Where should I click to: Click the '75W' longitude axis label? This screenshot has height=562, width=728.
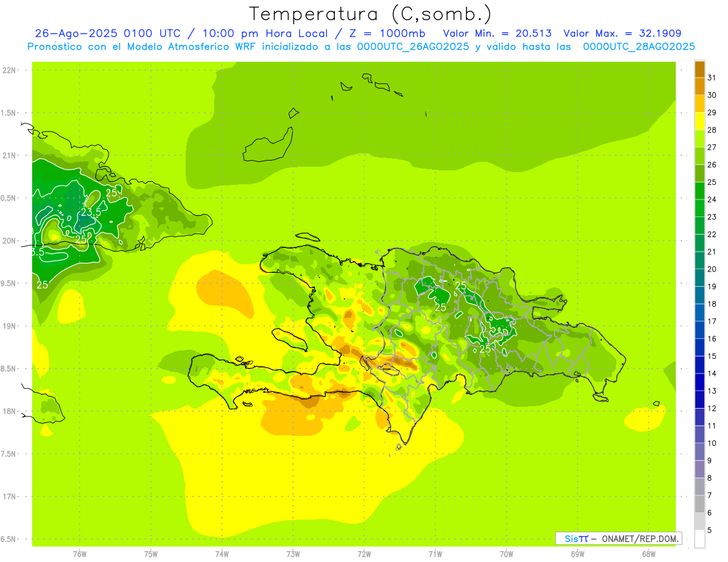coord(151,554)
